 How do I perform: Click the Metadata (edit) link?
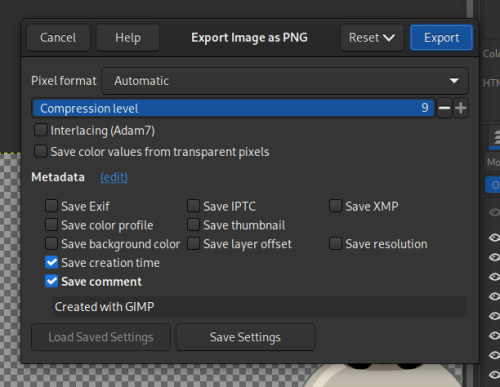coord(114,177)
